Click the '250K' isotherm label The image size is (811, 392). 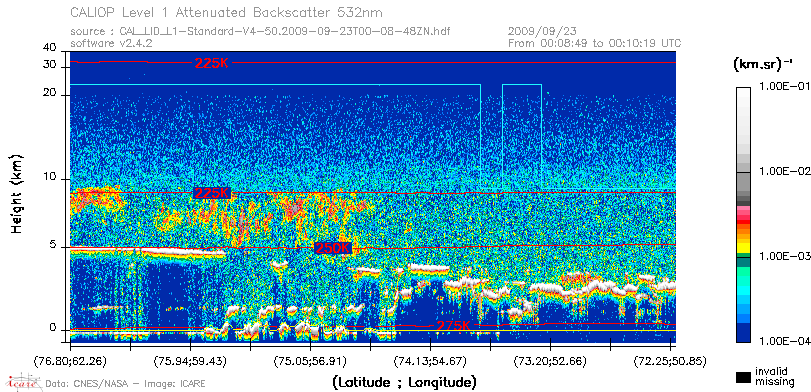(333, 248)
